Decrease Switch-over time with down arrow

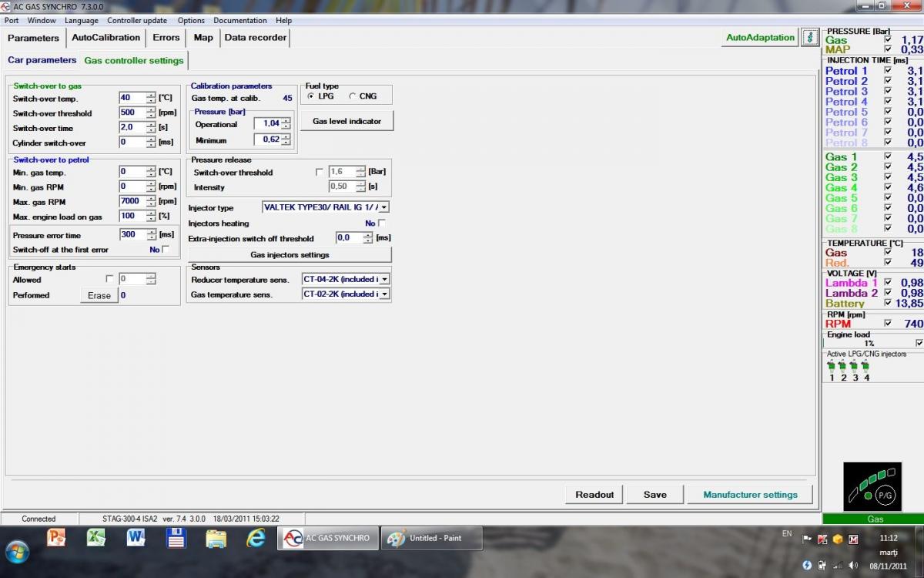[x=151, y=130]
